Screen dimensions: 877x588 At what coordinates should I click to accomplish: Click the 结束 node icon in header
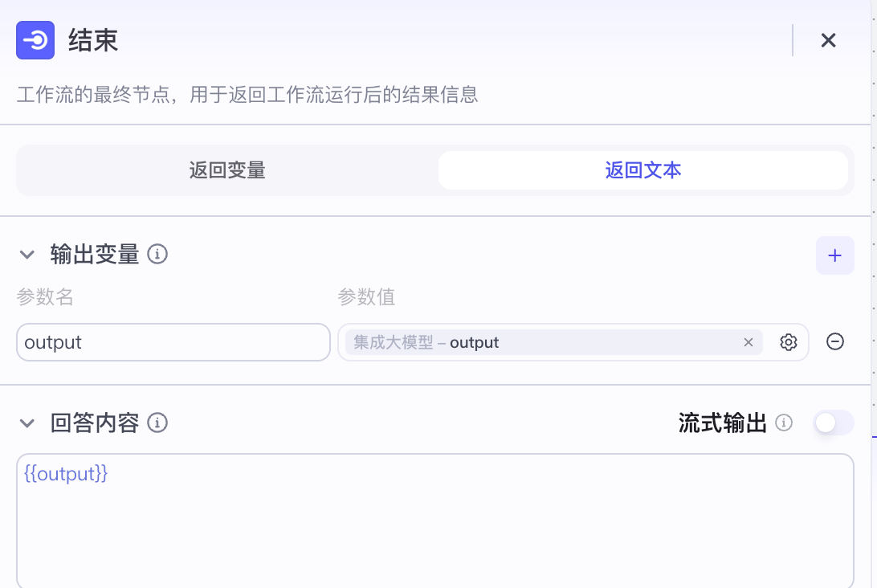(35, 40)
